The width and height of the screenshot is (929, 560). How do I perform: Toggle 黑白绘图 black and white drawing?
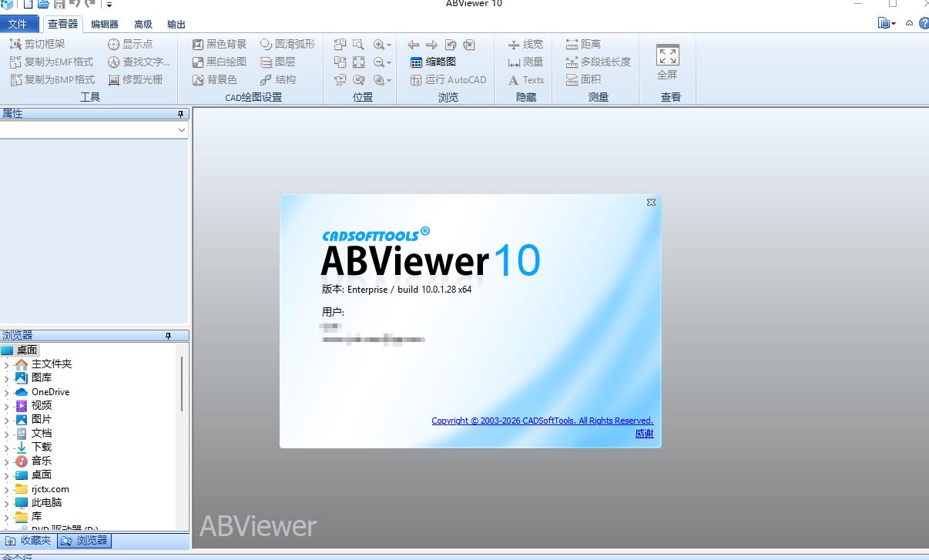click(x=220, y=62)
